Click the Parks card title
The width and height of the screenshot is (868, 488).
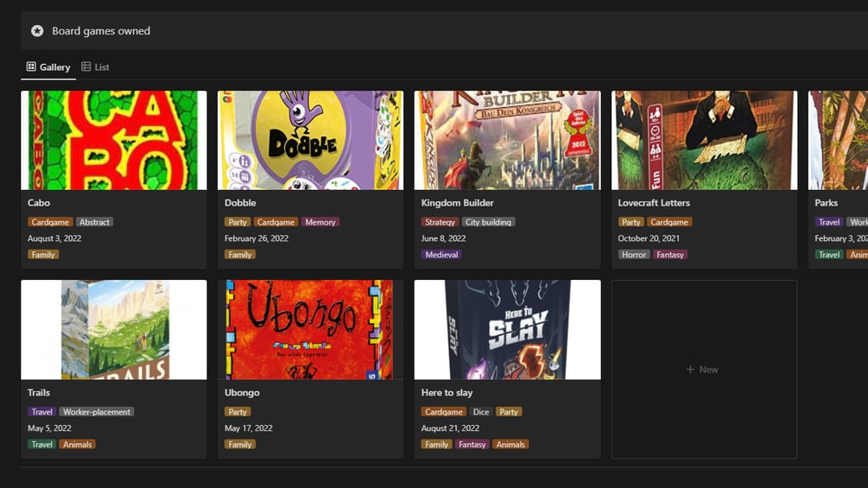(x=826, y=203)
